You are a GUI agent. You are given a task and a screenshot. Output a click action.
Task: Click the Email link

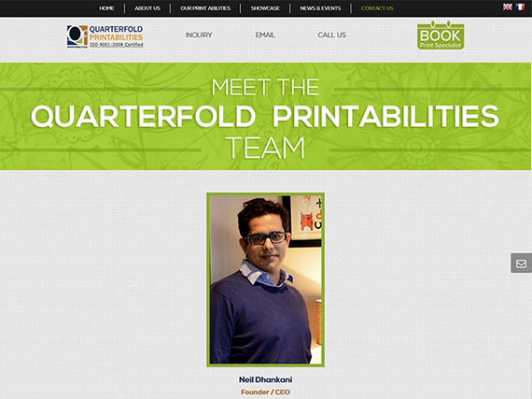[265, 35]
